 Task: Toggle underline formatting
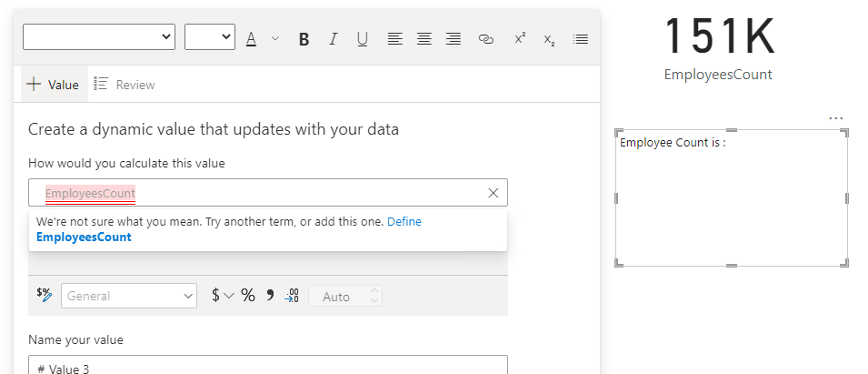click(x=362, y=39)
